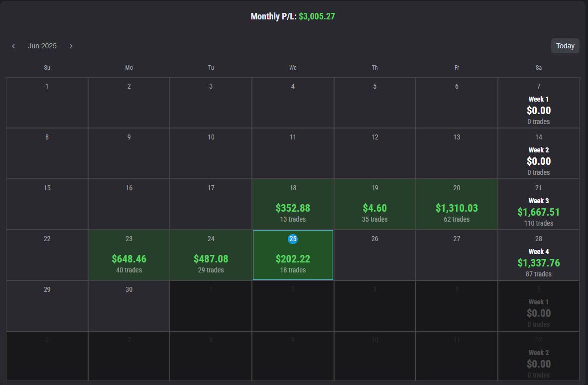588x385 pixels.
Task: Open June 23 with $648.46 profit
Action: (x=129, y=255)
